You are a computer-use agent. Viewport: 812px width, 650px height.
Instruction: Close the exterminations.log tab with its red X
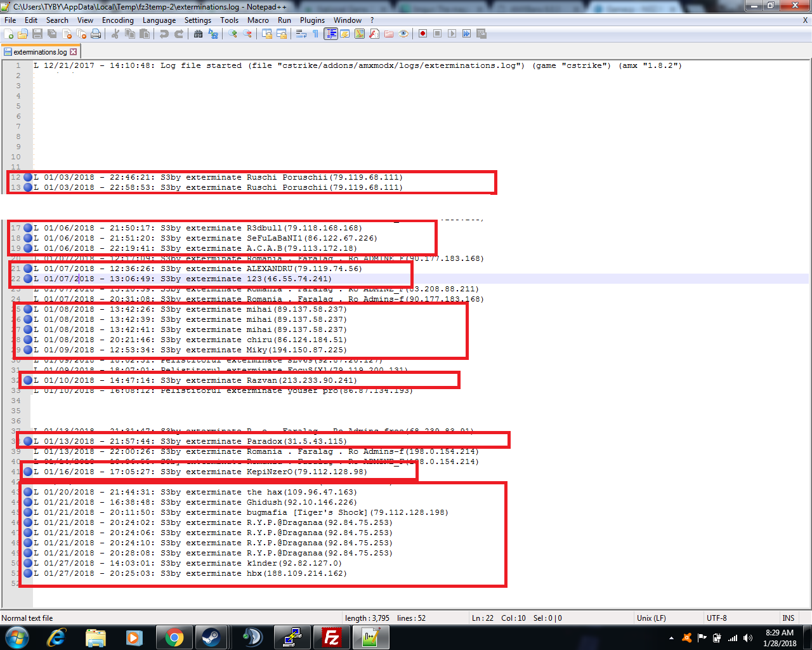pos(74,52)
